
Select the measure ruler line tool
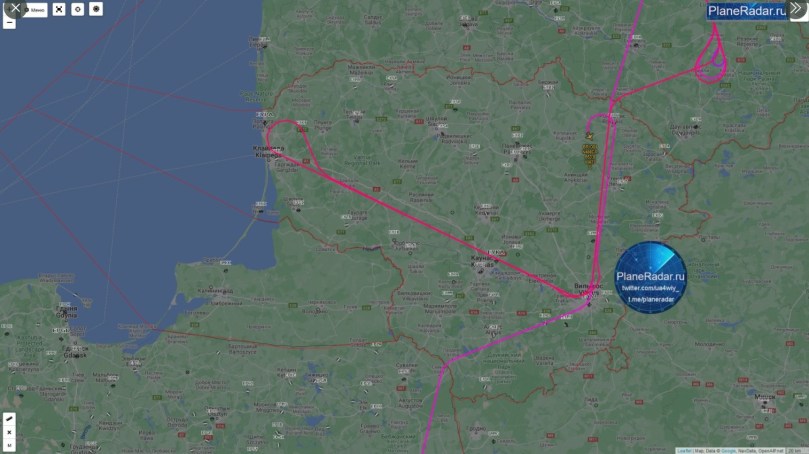9,418
